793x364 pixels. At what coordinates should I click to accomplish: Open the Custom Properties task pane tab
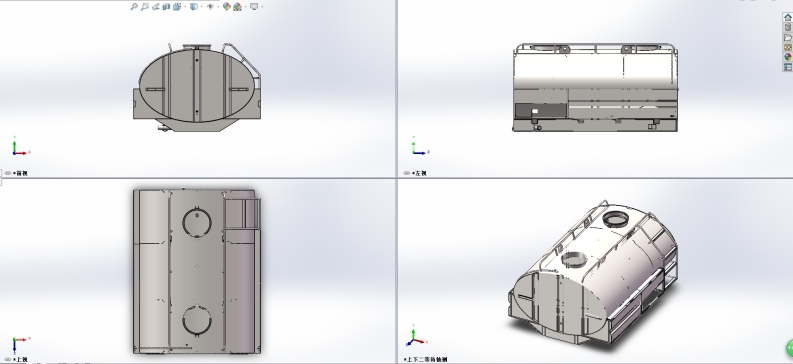(788, 67)
